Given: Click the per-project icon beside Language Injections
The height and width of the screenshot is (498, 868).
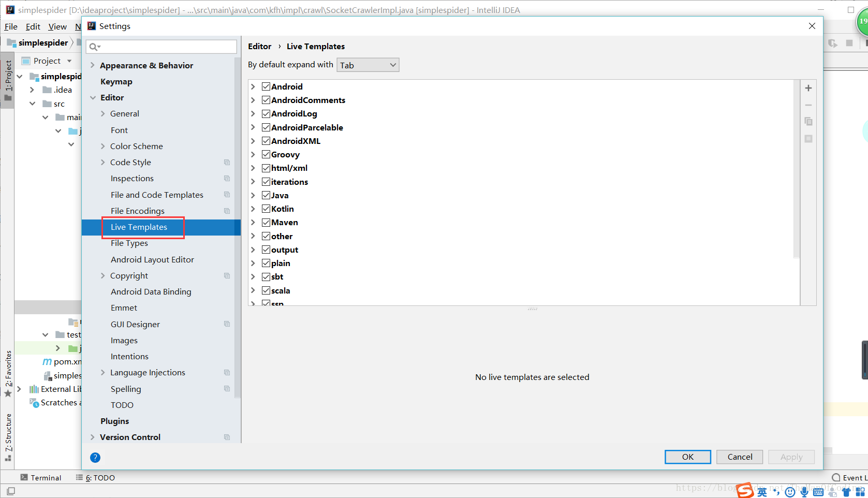Looking at the screenshot, I should tap(227, 373).
